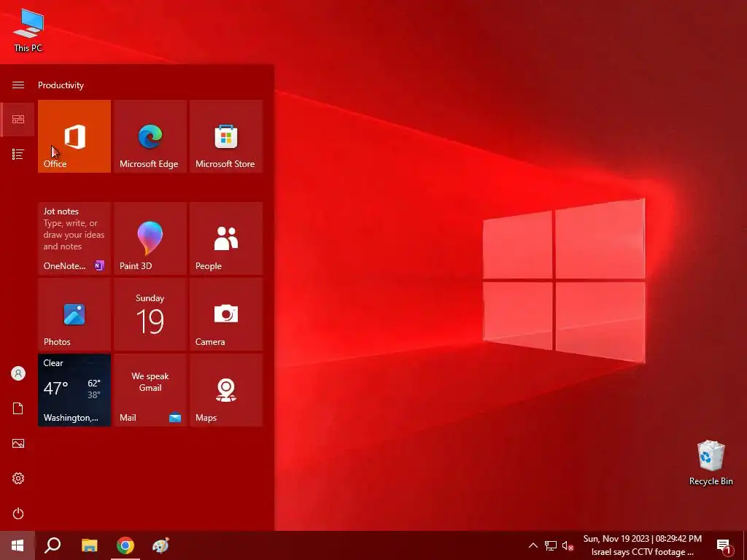747x560 pixels.
Task: Open the OneNote tile
Action: 74,238
